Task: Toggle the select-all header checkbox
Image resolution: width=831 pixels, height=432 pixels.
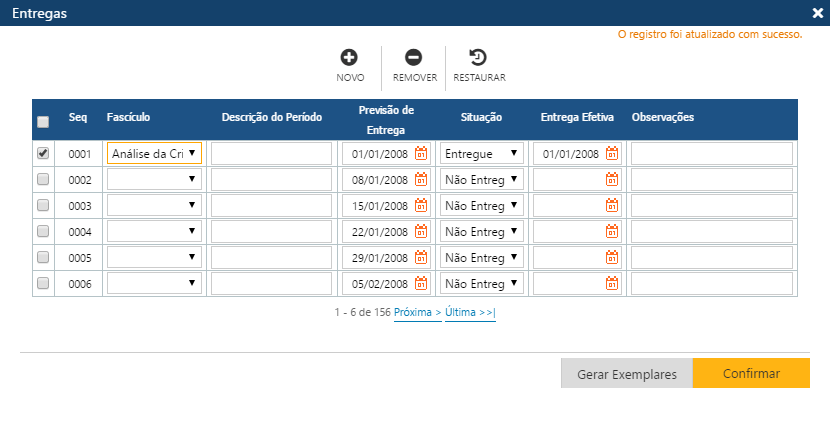Action: tap(43, 122)
